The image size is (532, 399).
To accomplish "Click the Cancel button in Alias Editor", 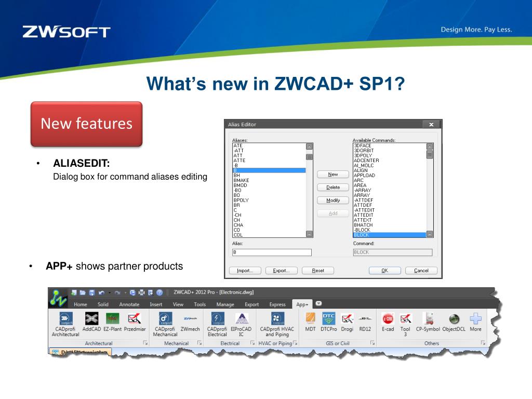I will (421, 270).
